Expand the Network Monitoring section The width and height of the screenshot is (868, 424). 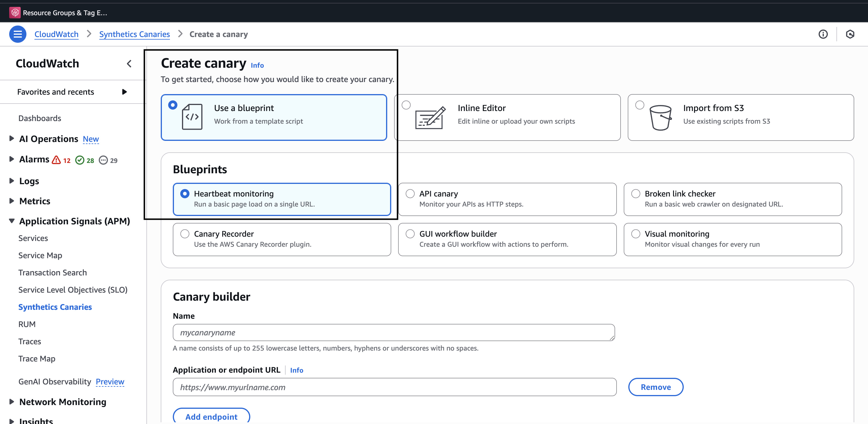[11, 401]
